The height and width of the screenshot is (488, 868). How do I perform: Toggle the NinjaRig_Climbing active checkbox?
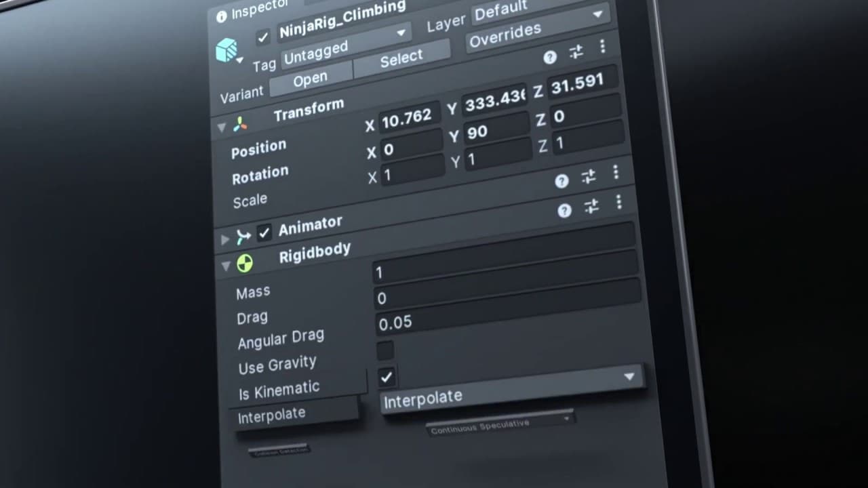[x=263, y=37]
